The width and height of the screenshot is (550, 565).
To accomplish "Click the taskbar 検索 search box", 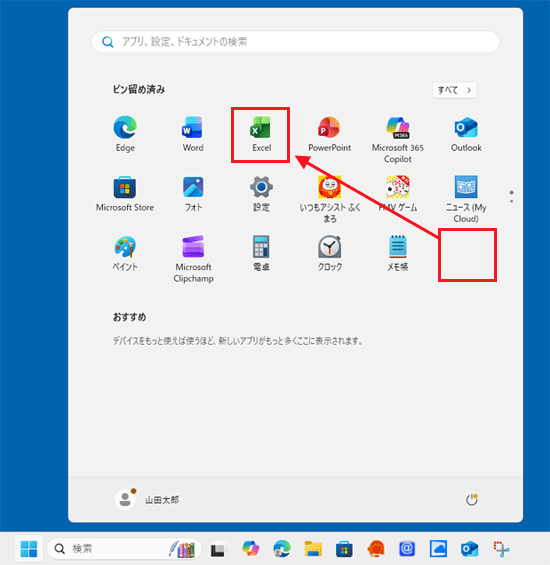I will (x=124, y=549).
